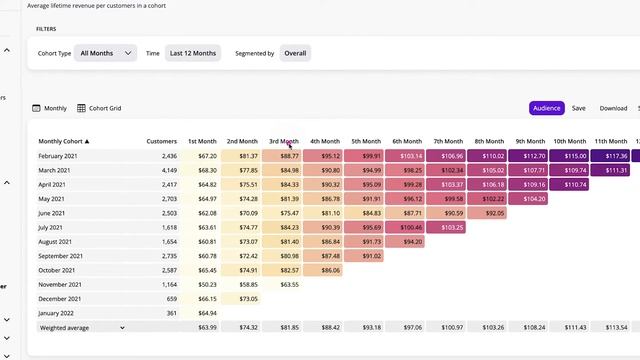
Task: Click the $103.25 cell for July 2021
Action: click(x=446, y=227)
